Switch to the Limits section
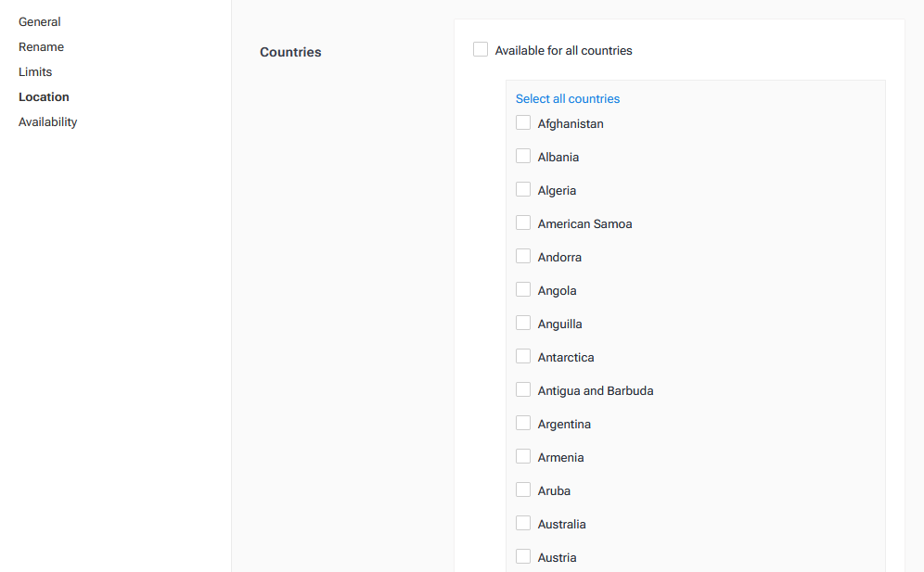Viewport: 924px width, 572px height. pyautogui.click(x=34, y=71)
